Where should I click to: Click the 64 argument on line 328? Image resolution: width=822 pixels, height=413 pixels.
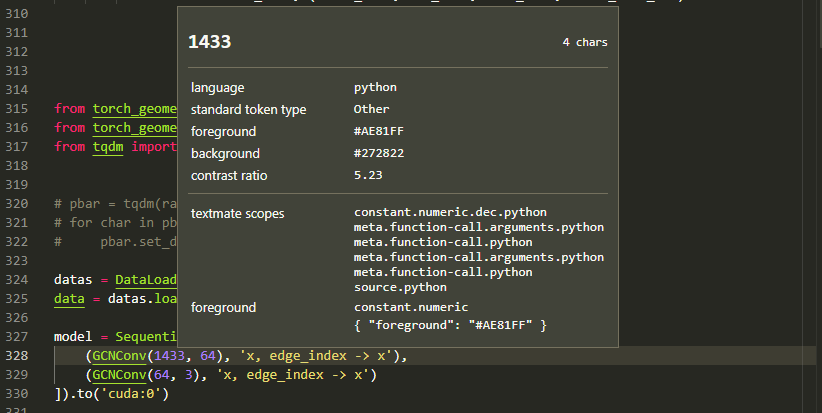(208, 356)
